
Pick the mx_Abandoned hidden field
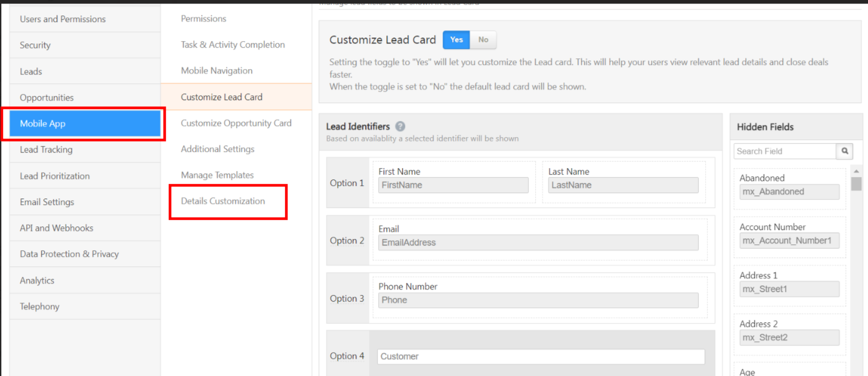coord(789,192)
